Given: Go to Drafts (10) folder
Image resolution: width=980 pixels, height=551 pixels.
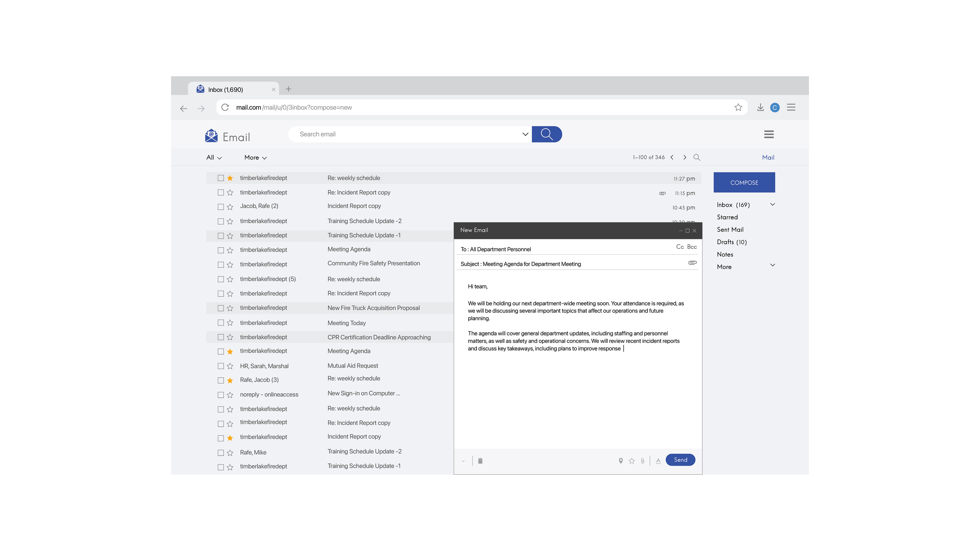Looking at the screenshot, I should click(x=732, y=242).
